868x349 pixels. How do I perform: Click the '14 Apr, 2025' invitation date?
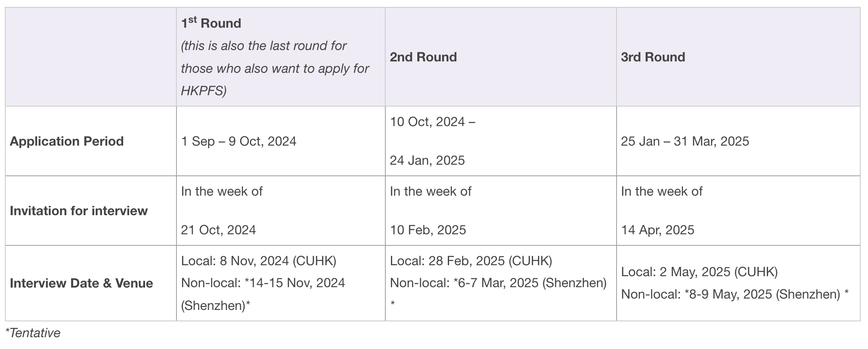pyautogui.click(x=658, y=230)
